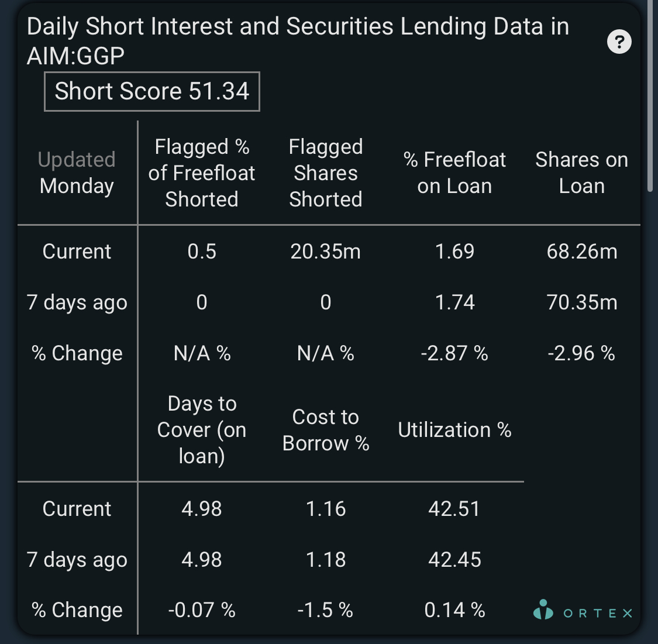This screenshot has height=644, width=658.
Task: Select the Flagged % of Freefloat Shorted header
Action: 202,173
